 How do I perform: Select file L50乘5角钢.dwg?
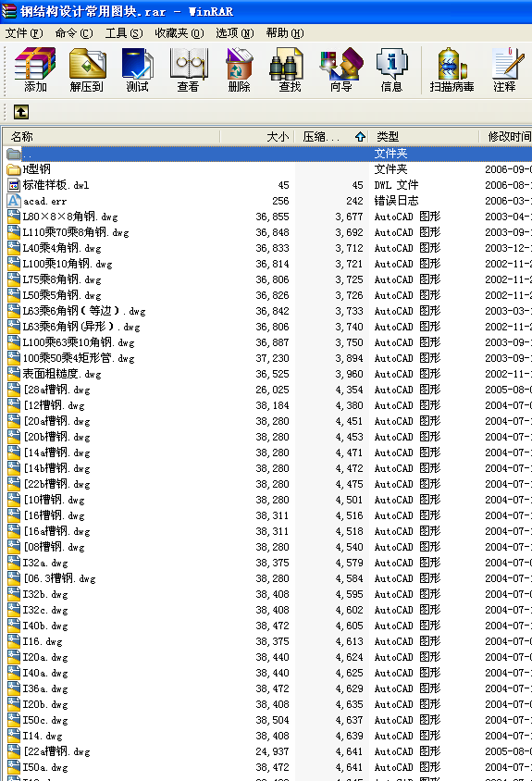(x=62, y=295)
